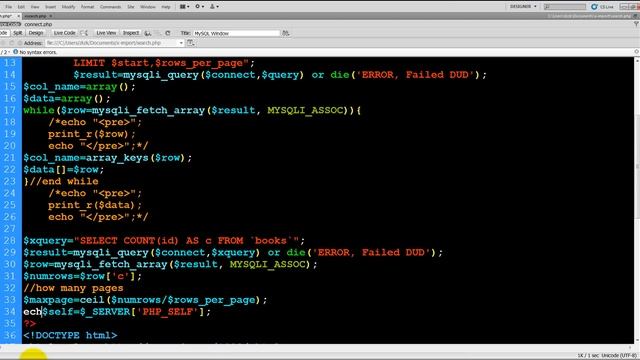
Task: Click the Refresh icon in document toolbar
Action: pyautogui.click(x=168, y=33)
